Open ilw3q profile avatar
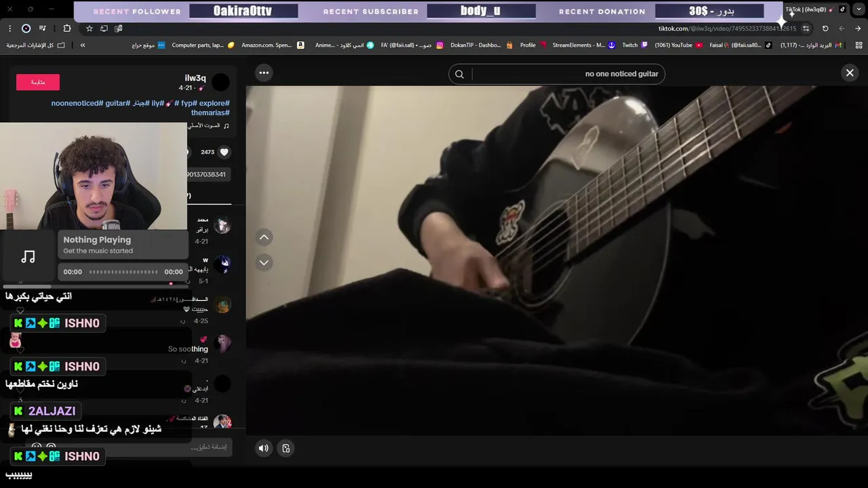This screenshot has height=488, width=868. click(220, 83)
